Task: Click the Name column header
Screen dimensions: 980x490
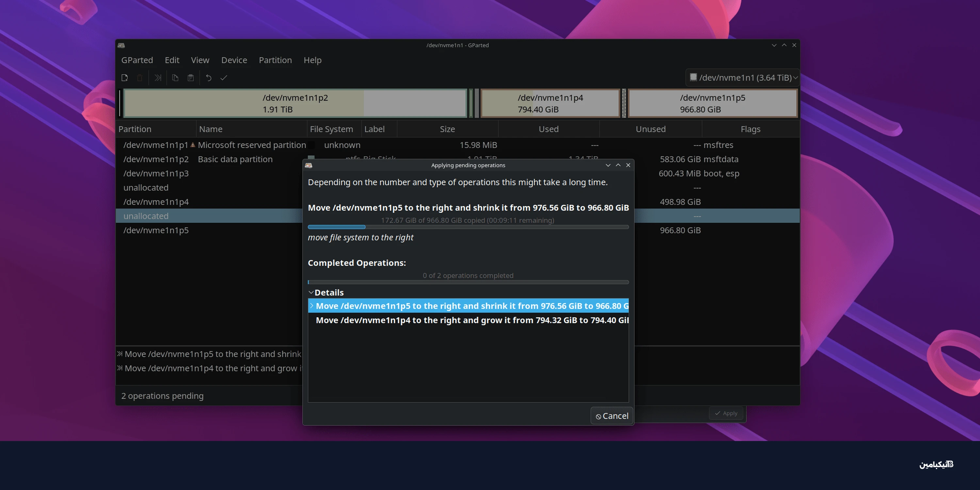Action: point(252,129)
